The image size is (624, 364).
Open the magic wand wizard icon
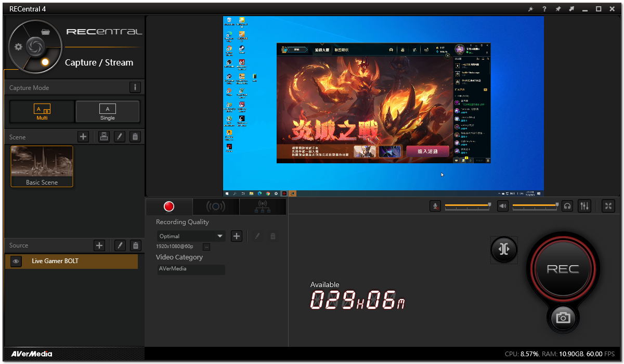tap(530, 9)
